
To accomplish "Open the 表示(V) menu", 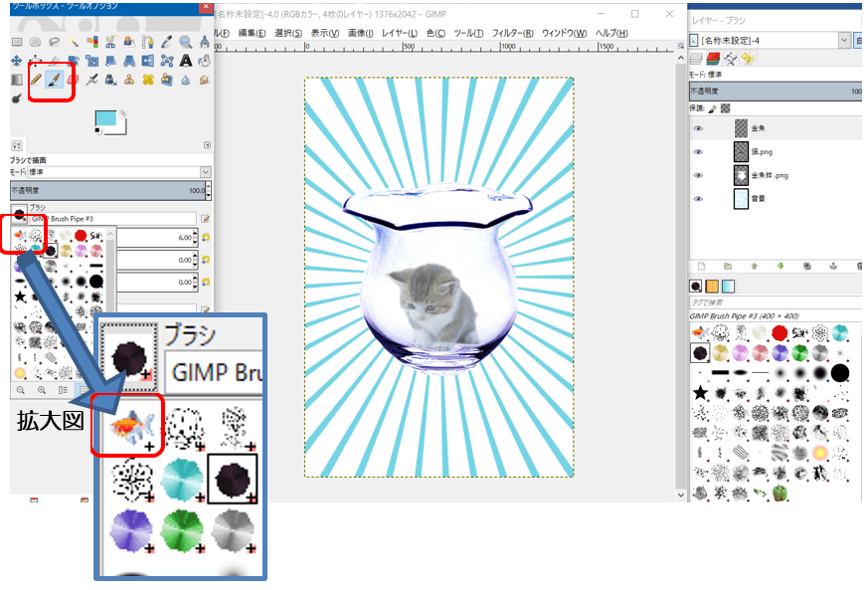I will click(x=325, y=33).
